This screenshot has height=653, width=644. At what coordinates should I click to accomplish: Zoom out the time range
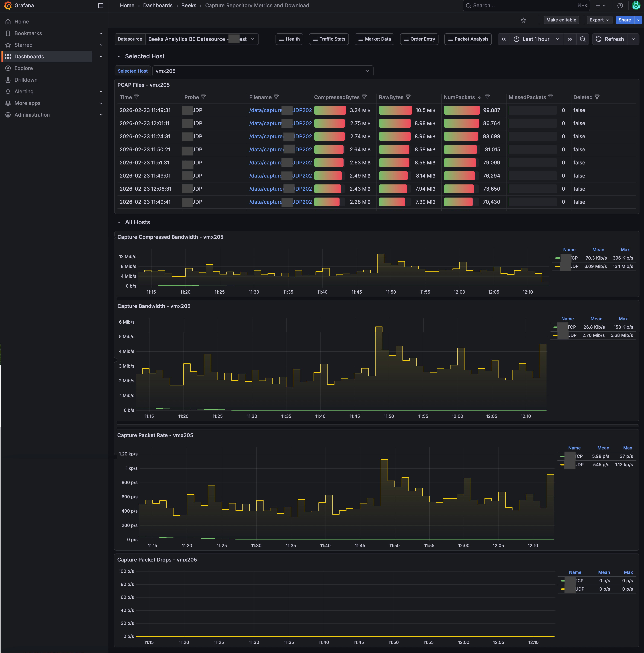583,39
